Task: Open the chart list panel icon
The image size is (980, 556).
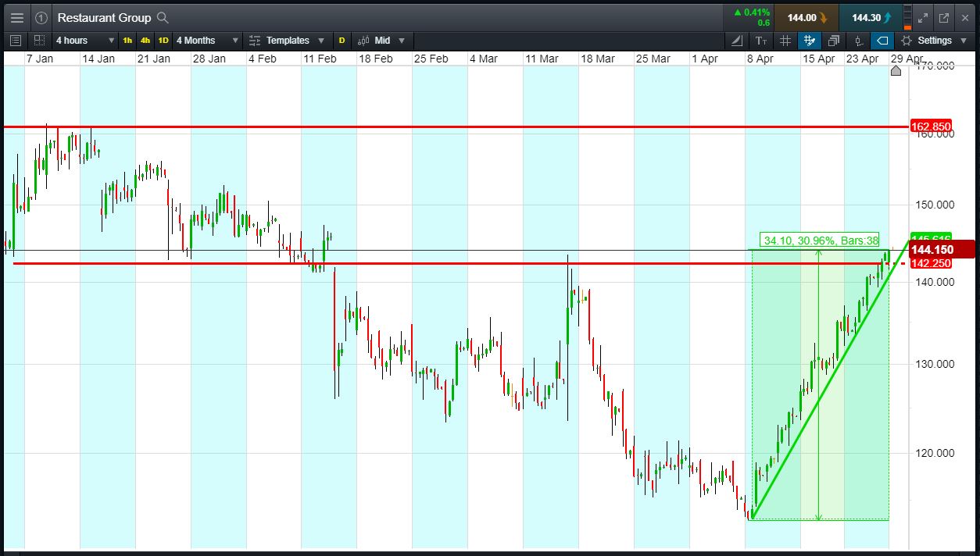Action: pos(16,41)
